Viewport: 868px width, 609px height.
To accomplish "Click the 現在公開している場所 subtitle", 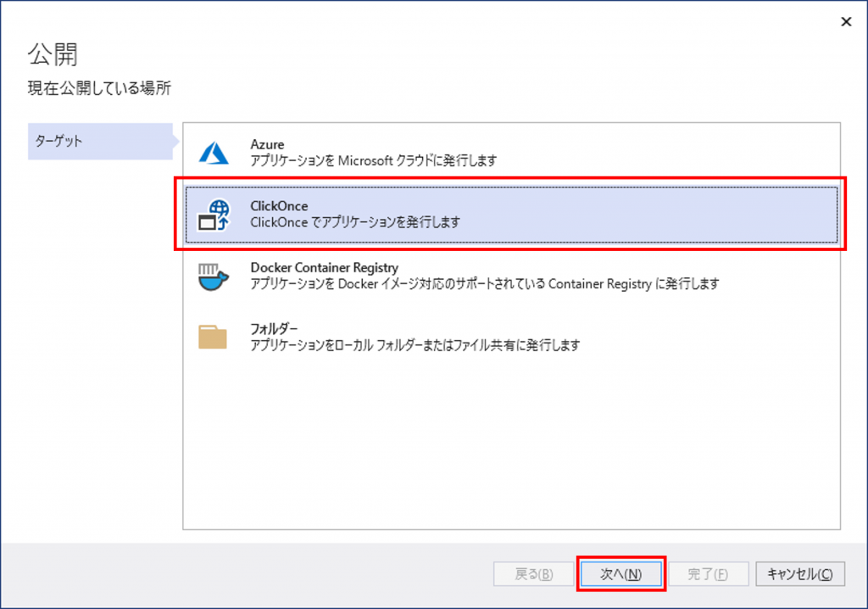I will point(99,88).
